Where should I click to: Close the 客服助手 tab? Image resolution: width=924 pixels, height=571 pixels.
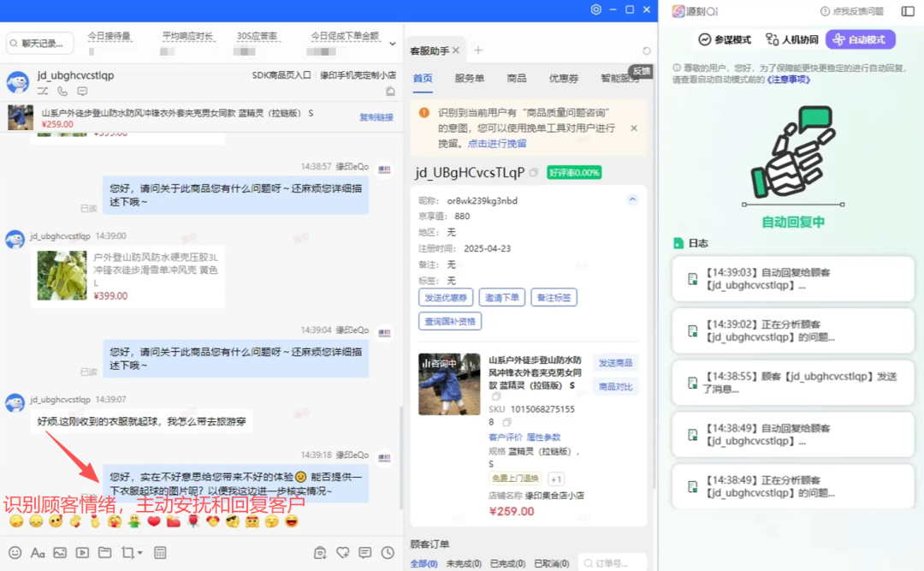coord(456,51)
